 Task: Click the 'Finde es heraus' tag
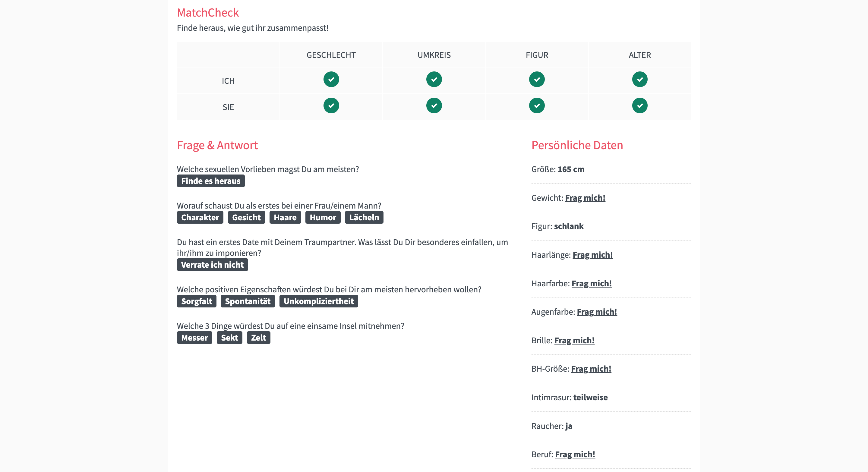coord(211,181)
